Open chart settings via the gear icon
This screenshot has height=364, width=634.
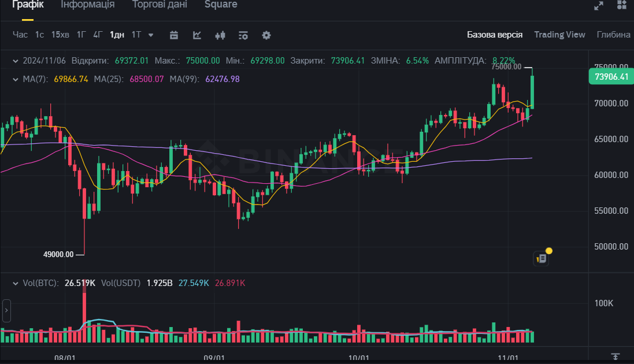(266, 35)
